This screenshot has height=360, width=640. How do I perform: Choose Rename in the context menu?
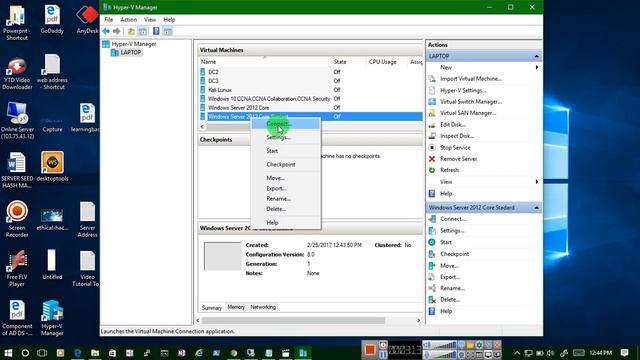(x=286, y=199)
